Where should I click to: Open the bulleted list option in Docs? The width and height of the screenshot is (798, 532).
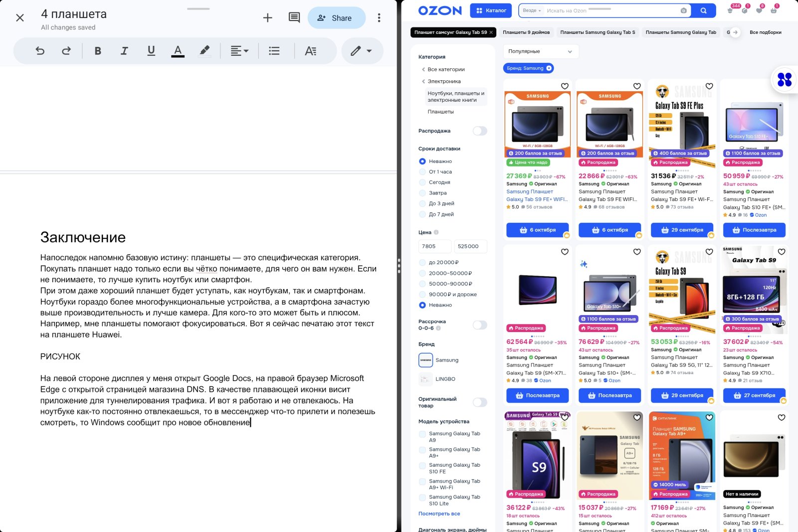click(x=274, y=50)
